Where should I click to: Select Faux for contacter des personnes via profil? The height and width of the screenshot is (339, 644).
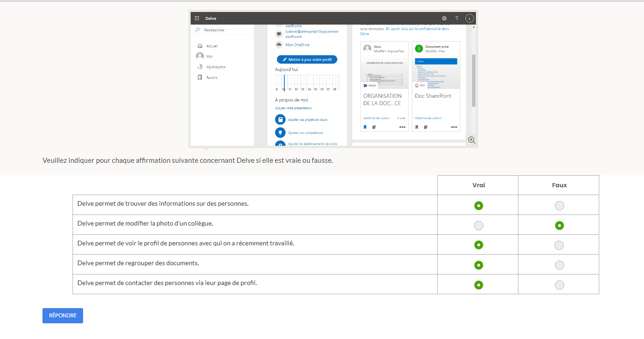pyautogui.click(x=560, y=285)
